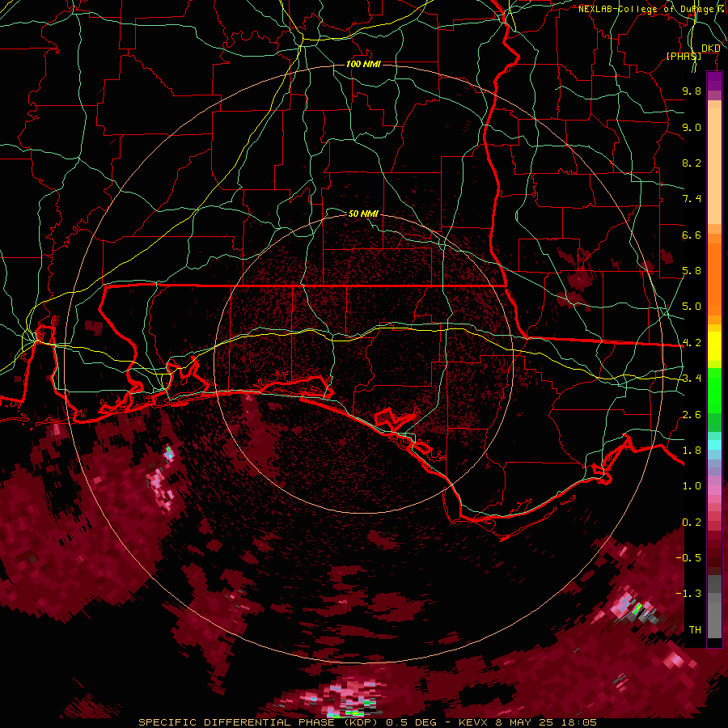
Task: Click the 9.8 value on color scale
Action: [692, 91]
